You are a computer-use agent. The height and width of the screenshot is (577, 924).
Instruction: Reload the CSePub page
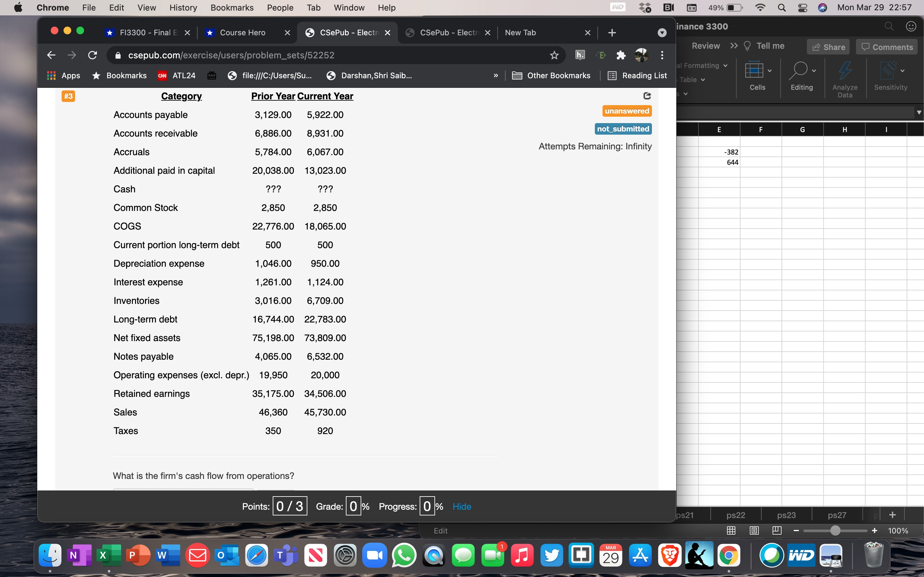93,55
